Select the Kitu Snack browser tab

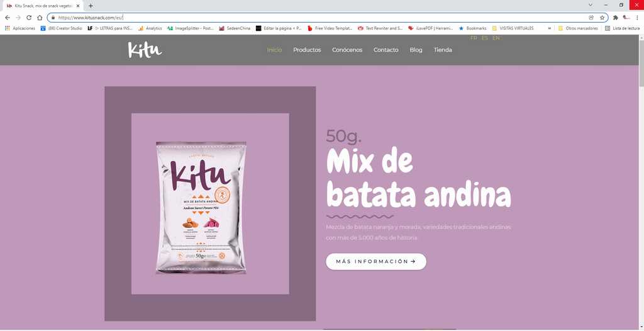point(43,6)
